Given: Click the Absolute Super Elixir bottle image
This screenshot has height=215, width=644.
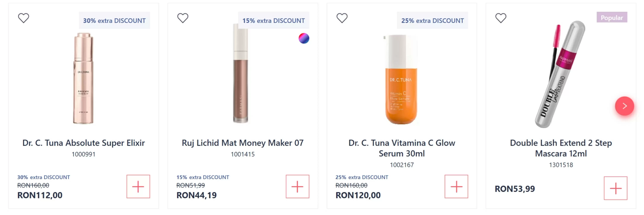Looking at the screenshot, I should 84,78.
